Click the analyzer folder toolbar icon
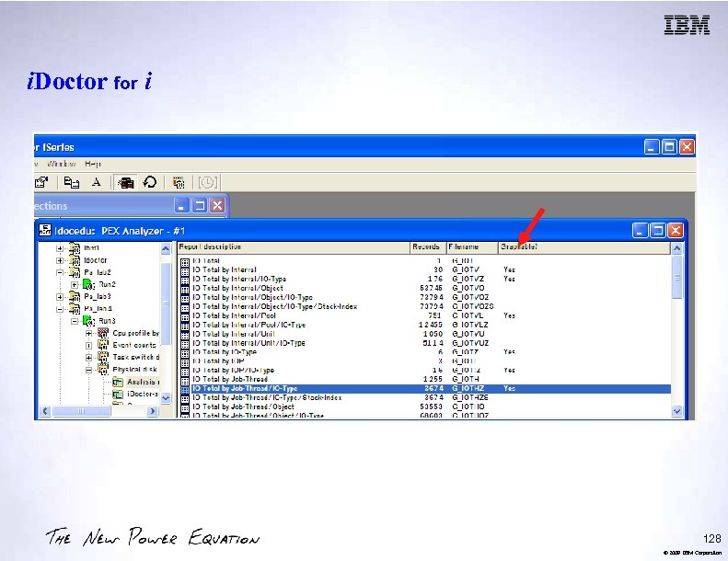The height and width of the screenshot is (561, 728). pyautogui.click(x=179, y=182)
